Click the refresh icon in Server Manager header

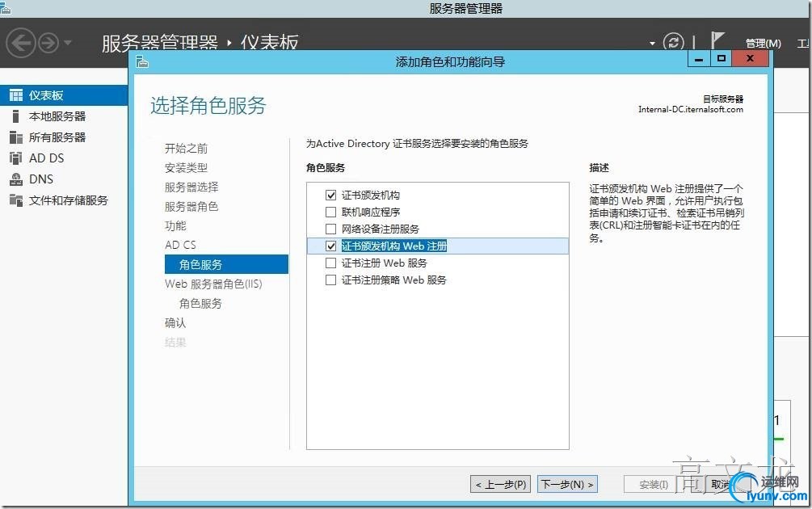pyautogui.click(x=673, y=42)
